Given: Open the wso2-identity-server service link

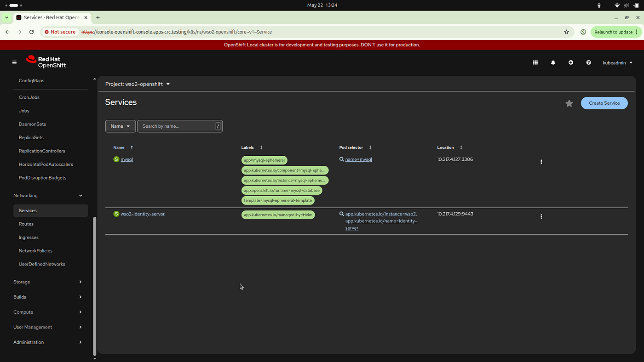Looking at the screenshot, I should point(143,214).
